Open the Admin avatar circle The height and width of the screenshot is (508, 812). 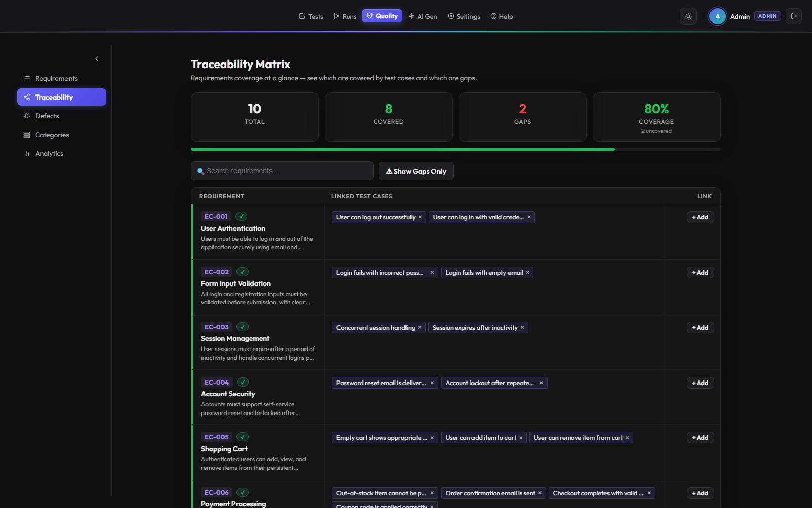pos(717,16)
